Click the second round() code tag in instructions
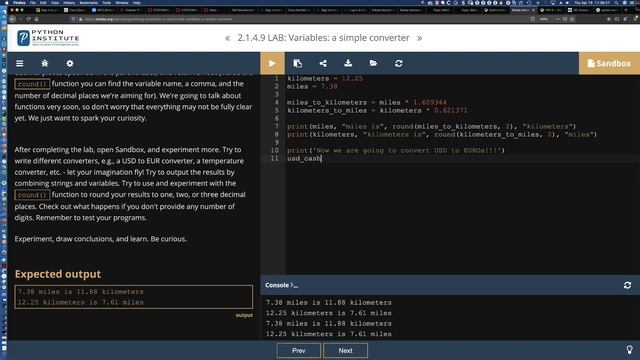Screen dimensions: 640x360 32,195
